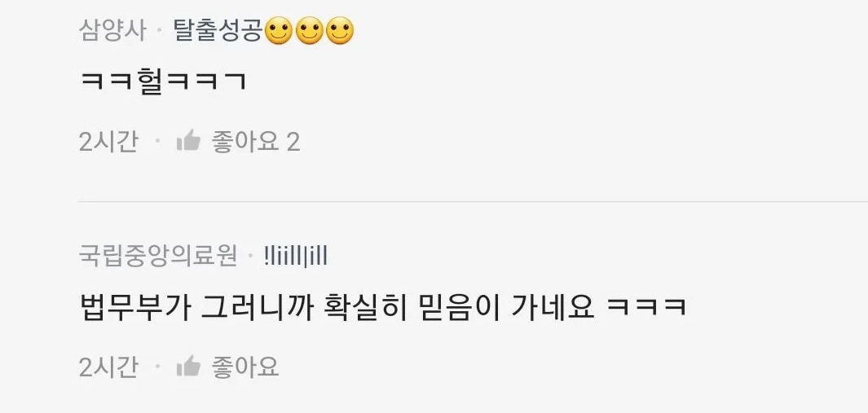The width and height of the screenshot is (868, 413).
Task: Click the 2시간 timestamp on 삼양사 comment
Action: tap(108, 143)
